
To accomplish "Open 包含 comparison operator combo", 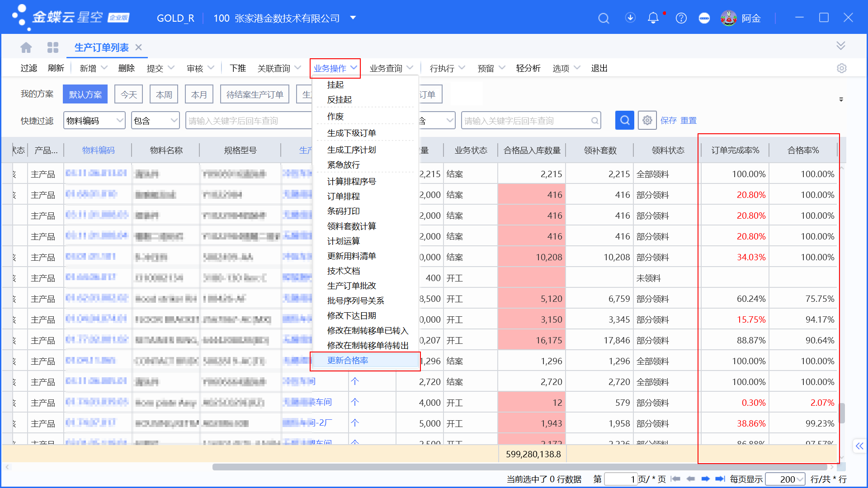I will (156, 121).
